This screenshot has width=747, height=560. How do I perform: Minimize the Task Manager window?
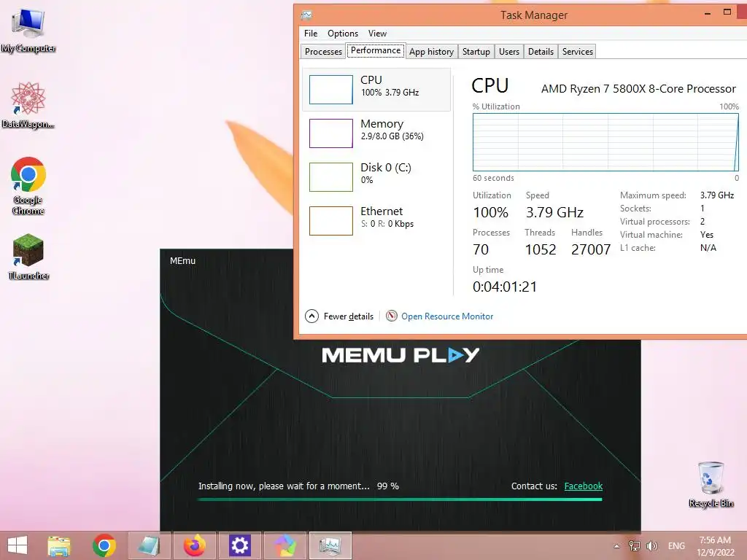[708, 14]
